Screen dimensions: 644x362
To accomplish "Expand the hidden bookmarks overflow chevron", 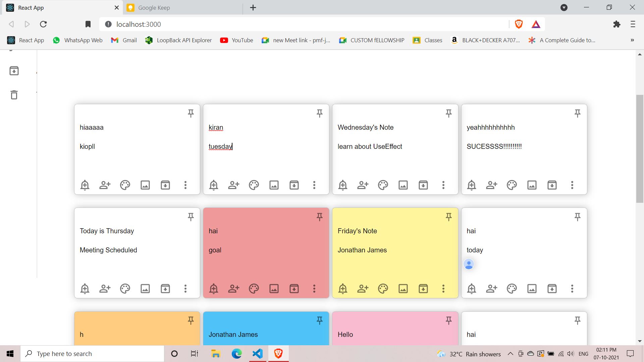I will click(x=632, y=40).
